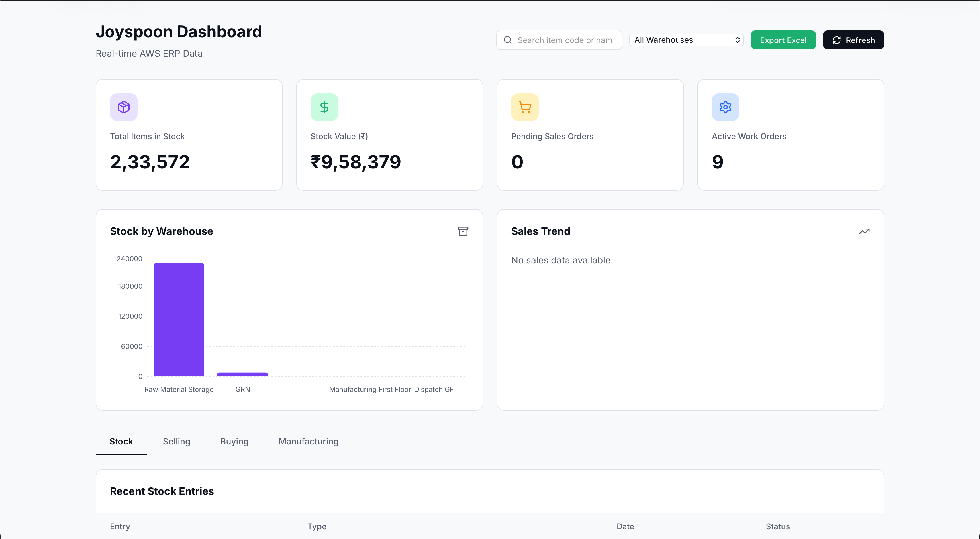Click the 180000 y-axis label
The width and height of the screenshot is (980, 539).
[130, 286]
